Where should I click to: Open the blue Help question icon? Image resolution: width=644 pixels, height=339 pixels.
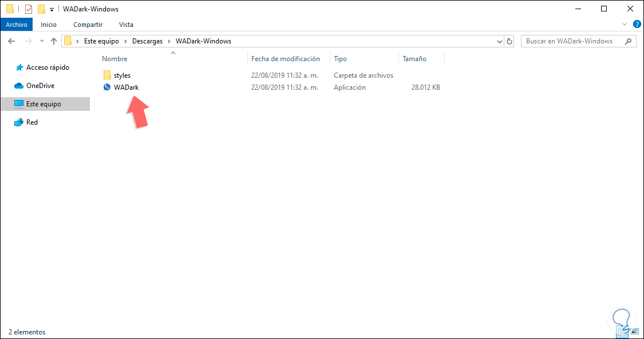tap(636, 24)
